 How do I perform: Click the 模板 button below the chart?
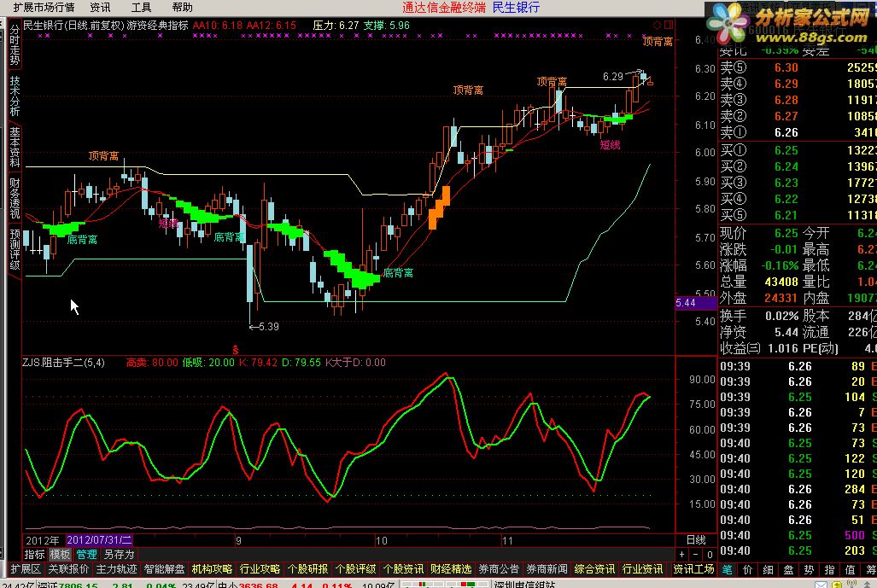coord(61,555)
